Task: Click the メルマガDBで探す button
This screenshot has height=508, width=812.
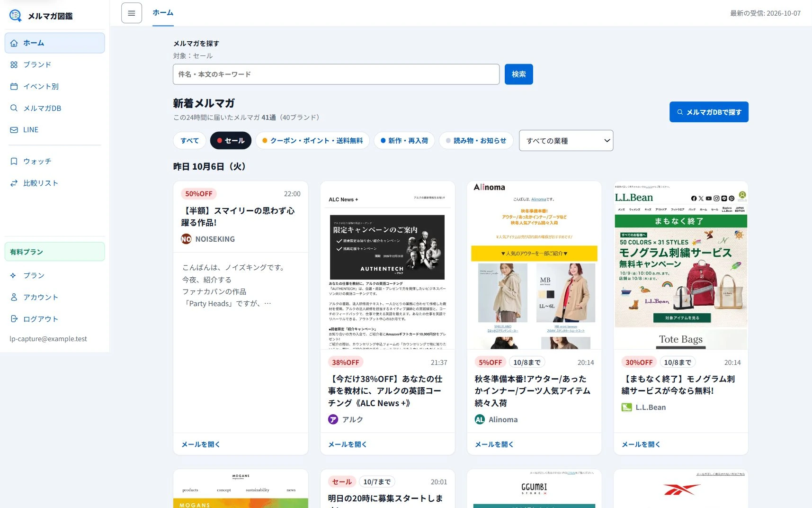Action: click(709, 112)
